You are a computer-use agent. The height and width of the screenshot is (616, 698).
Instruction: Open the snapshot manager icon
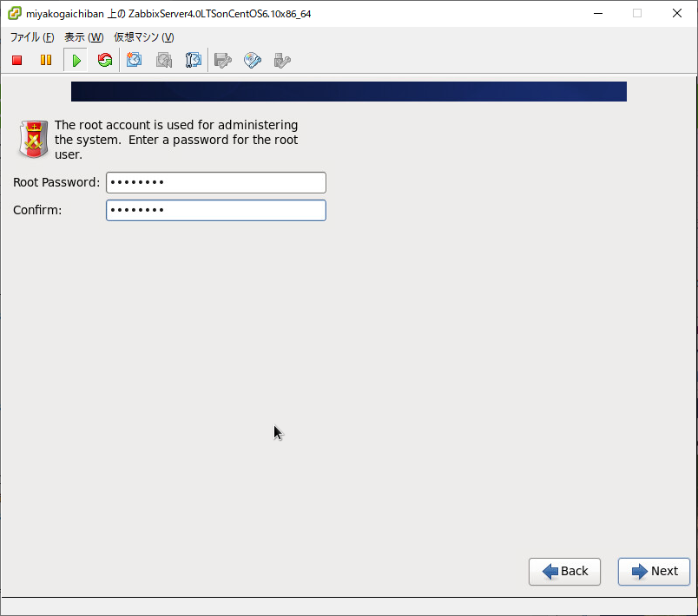click(194, 60)
